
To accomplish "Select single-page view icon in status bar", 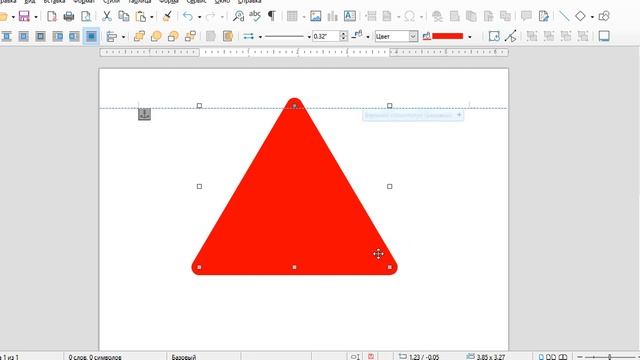I will pyautogui.click(x=541, y=357).
